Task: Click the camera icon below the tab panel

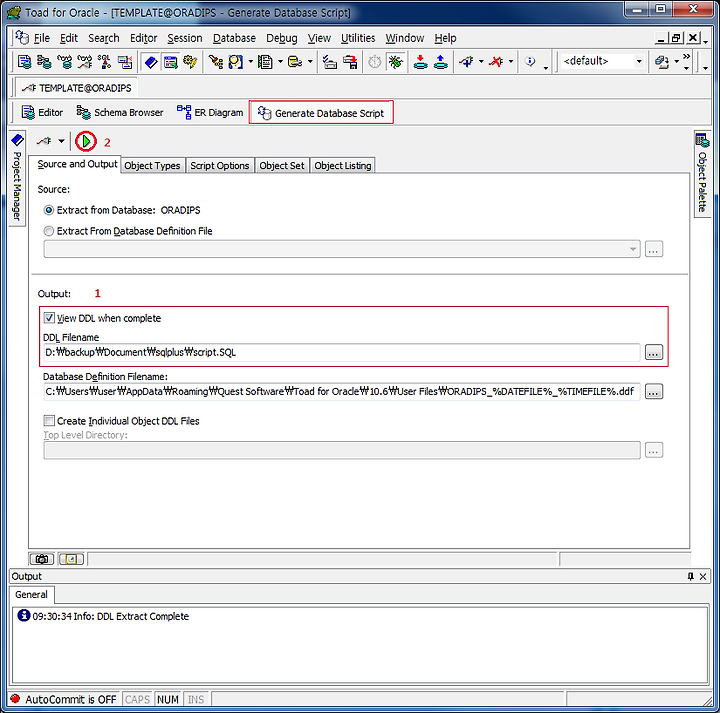Action: [42, 559]
